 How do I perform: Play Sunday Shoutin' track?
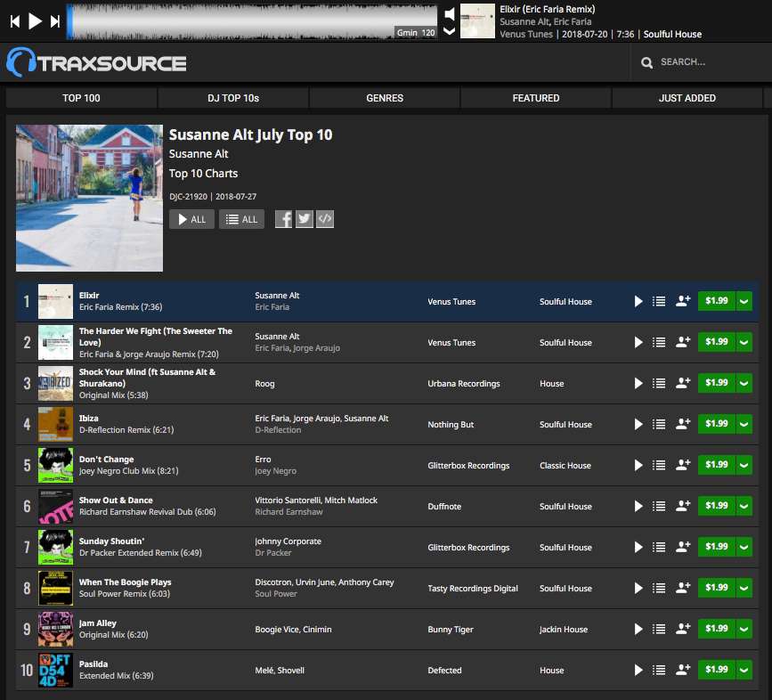pyautogui.click(x=638, y=547)
